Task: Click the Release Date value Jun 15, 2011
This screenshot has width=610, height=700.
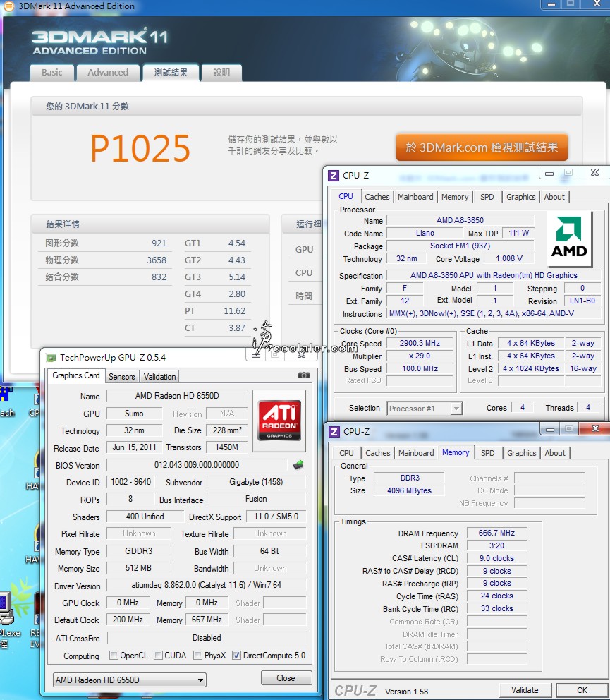Action: tap(134, 448)
